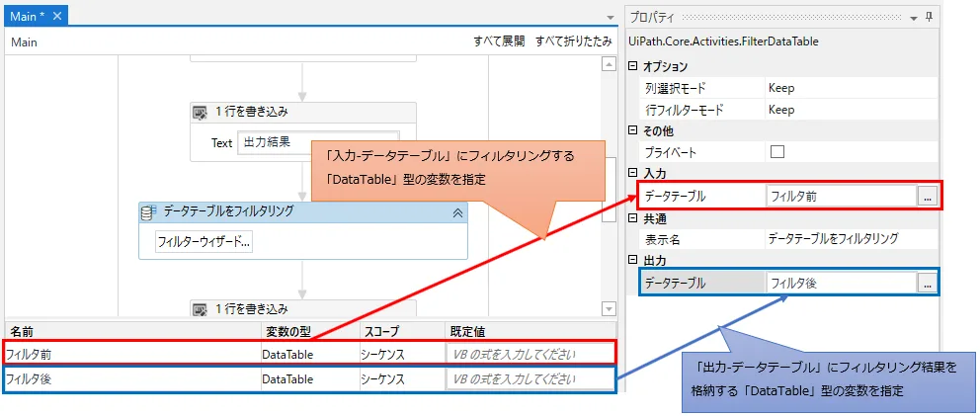The height and width of the screenshot is (416, 980).
Task: Select the フィルタ前 variable name cell
Action: coord(132,354)
